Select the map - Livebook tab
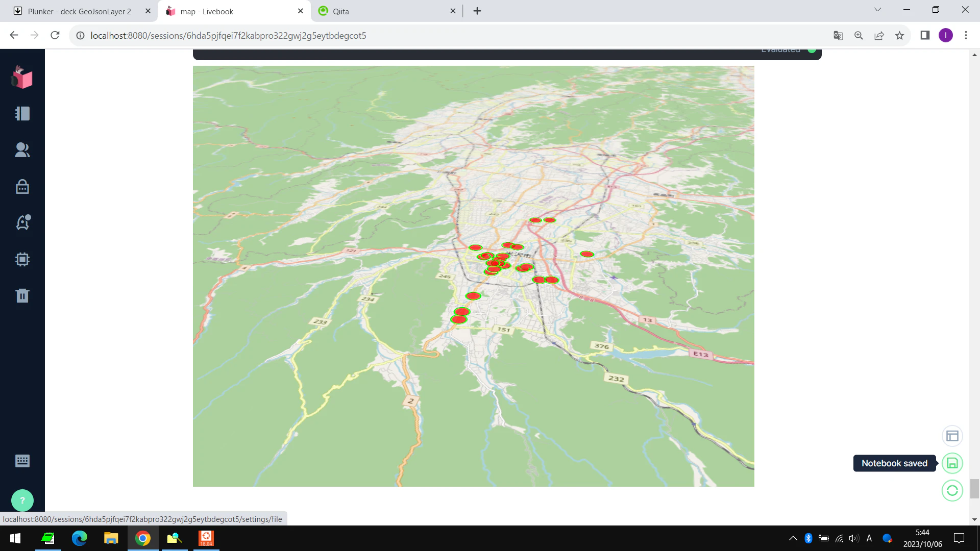 [234, 11]
